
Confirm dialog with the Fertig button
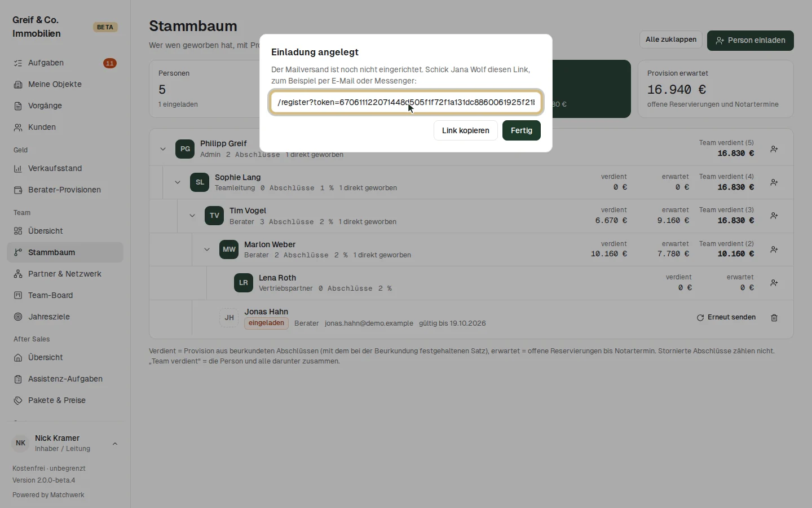(522, 130)
